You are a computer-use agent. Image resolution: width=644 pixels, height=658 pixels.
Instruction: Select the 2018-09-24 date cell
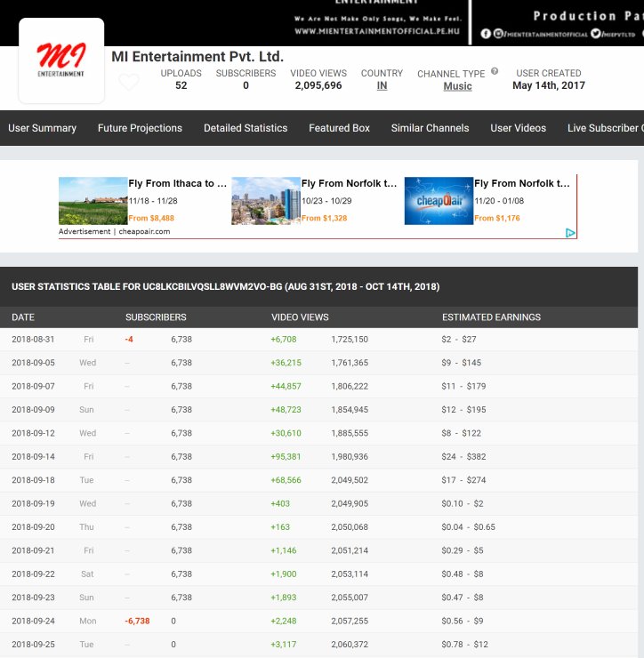pos(33,621)
